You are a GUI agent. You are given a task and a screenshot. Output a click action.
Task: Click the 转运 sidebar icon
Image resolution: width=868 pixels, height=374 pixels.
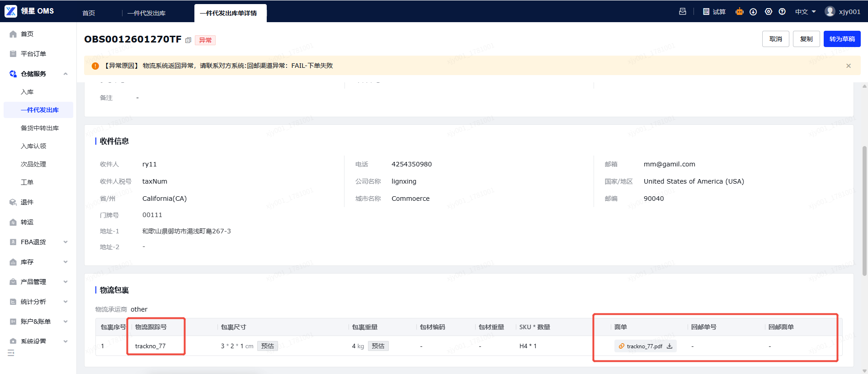coord(13,222)
